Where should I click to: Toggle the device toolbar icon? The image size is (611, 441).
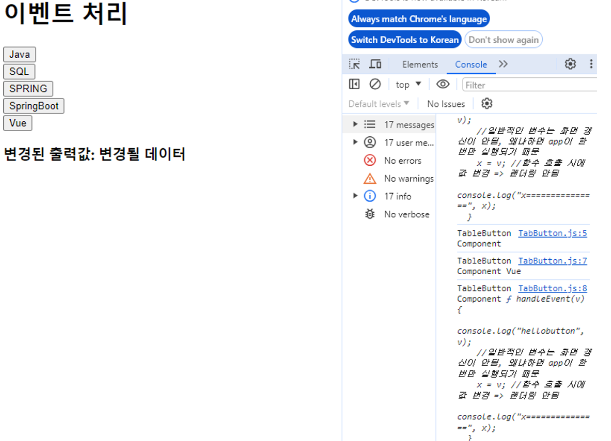pos(375,64)
